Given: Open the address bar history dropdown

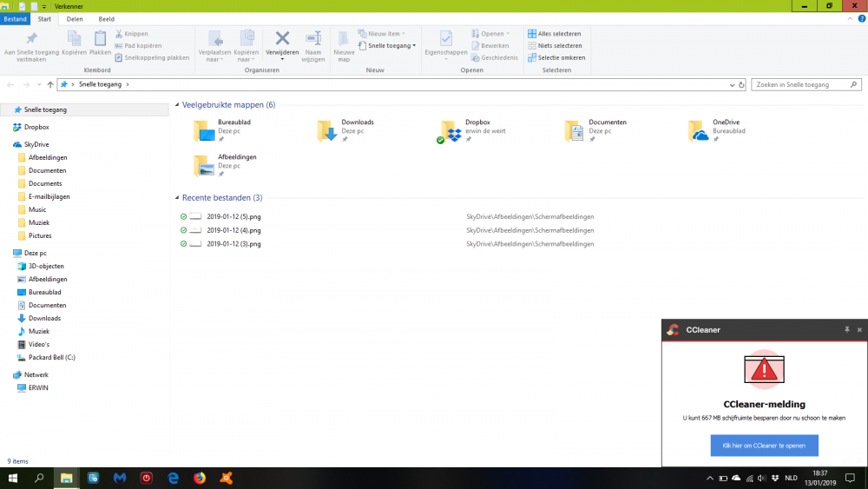Looking at the screenshot, I should (728, 84).
